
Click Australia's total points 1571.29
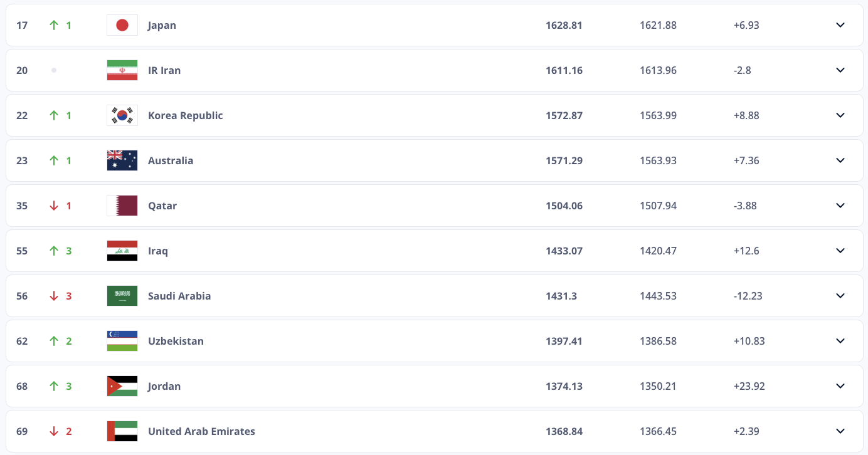[x=564, y=160]
